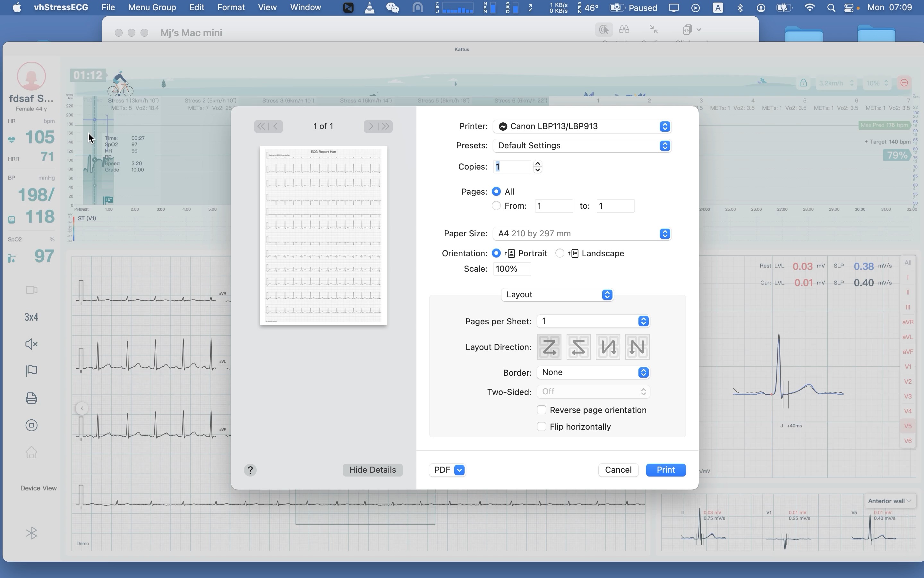The width and height of the screenshot is (924, 578).
Task: Open the Printer dropdown Canon LBP113
Action: coord(582,126)
